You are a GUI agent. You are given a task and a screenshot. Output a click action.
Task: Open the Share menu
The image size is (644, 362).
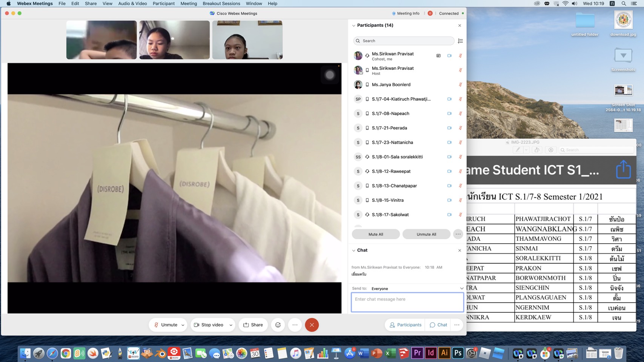[x=91, y=3]
